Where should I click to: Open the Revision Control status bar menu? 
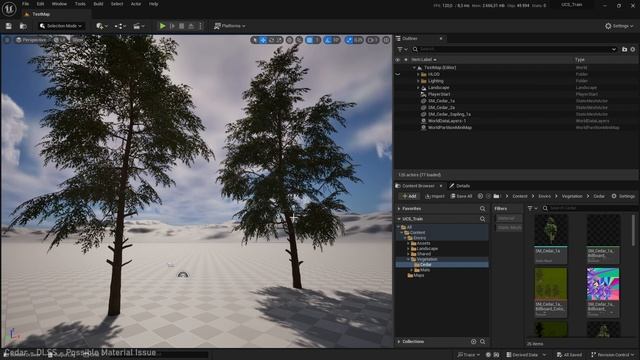click(x=612, y=355)
